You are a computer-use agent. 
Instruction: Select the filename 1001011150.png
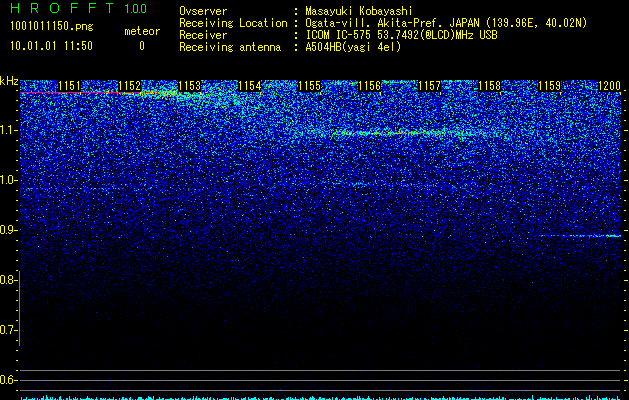[x=52, y=27]
